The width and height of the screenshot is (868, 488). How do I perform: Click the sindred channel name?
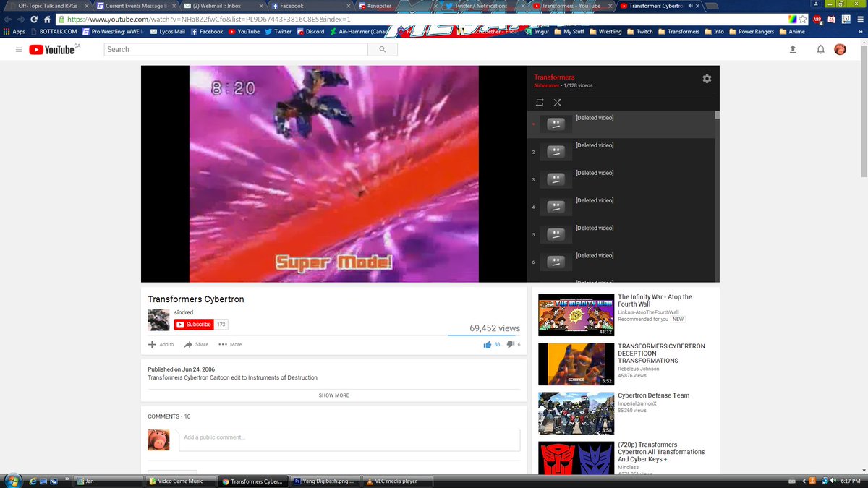click(x=184, y=312)
